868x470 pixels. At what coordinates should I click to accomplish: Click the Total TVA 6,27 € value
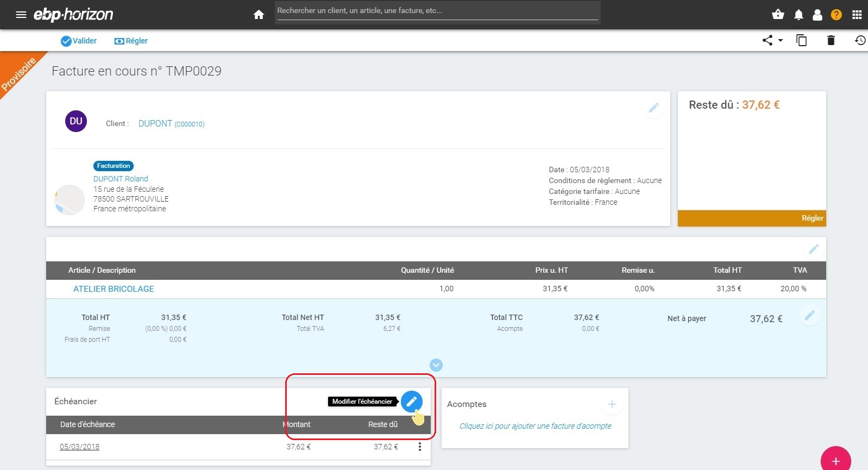point(392,329)
